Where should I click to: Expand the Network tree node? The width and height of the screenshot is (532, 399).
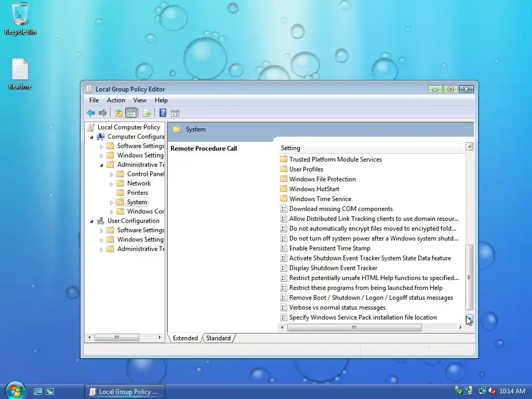pyautogui.click(x=111, y=184)
